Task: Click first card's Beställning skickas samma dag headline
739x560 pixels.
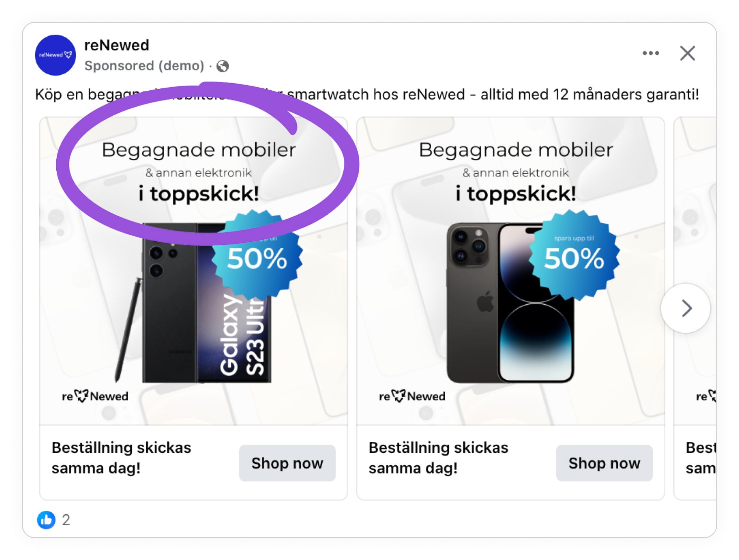Action: [x=121, y=458]
